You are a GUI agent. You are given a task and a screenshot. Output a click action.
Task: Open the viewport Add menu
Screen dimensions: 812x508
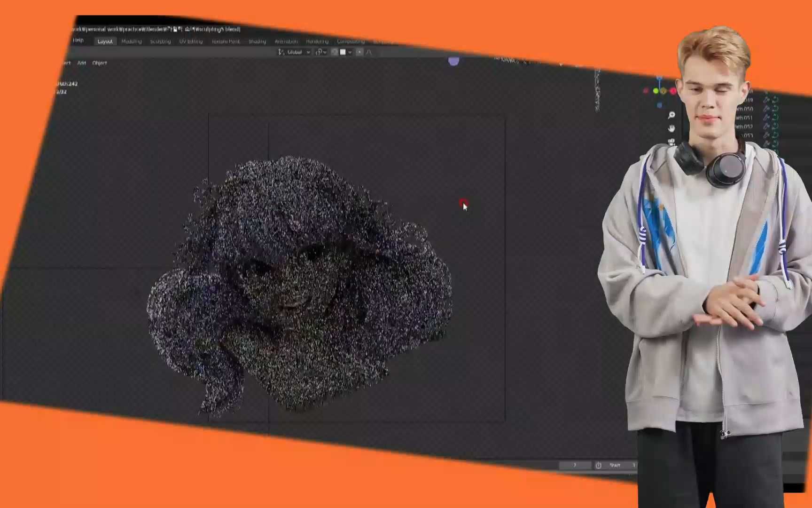81,63
